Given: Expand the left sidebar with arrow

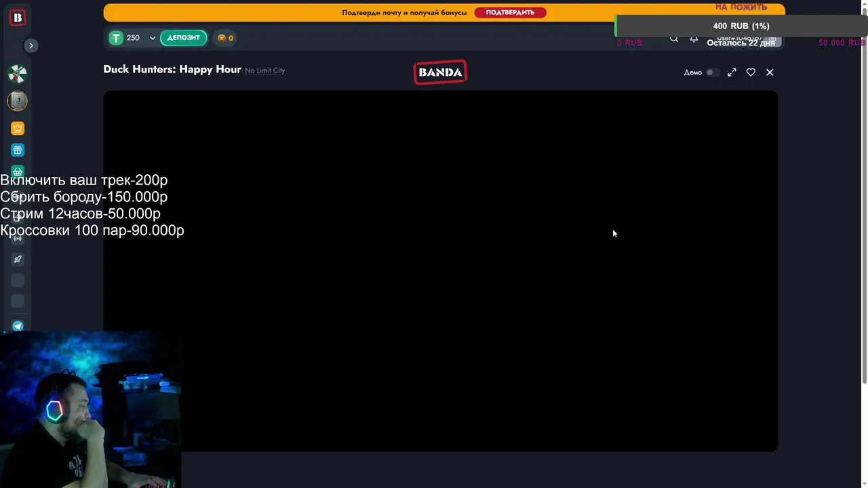Looking at the screenshot, I should pyautogui.click(x=31, y=45).
